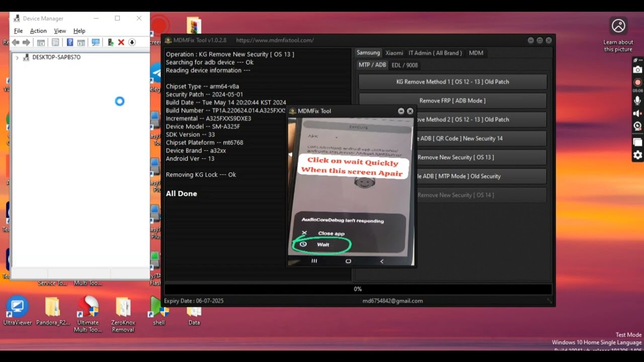
Task: Expand the DESKTOP-SAPBS7O tree node
Action: [17, 57]
